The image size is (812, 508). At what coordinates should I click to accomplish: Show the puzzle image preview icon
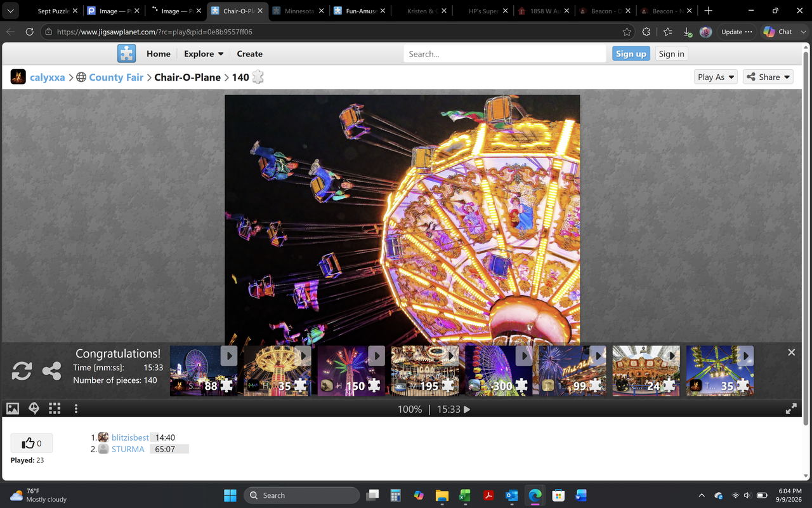coord(13,409)
